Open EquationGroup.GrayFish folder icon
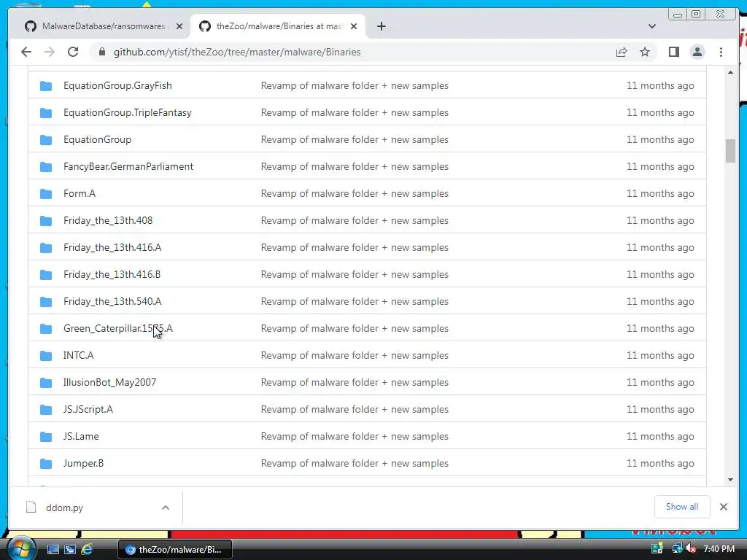This screenshot has width=747, height=560. coord(46,86)
